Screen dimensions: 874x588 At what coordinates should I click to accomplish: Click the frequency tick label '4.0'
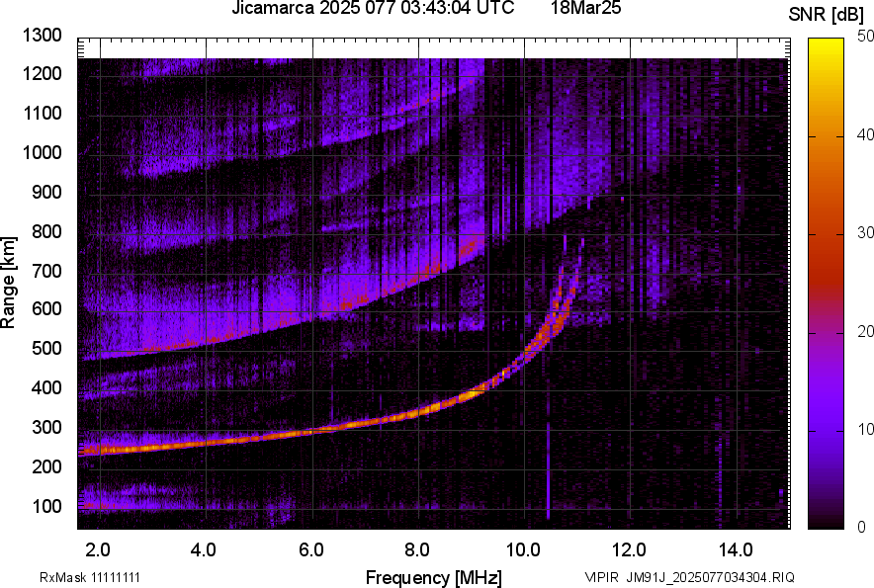pyautogui.click(x=204, y=550)
